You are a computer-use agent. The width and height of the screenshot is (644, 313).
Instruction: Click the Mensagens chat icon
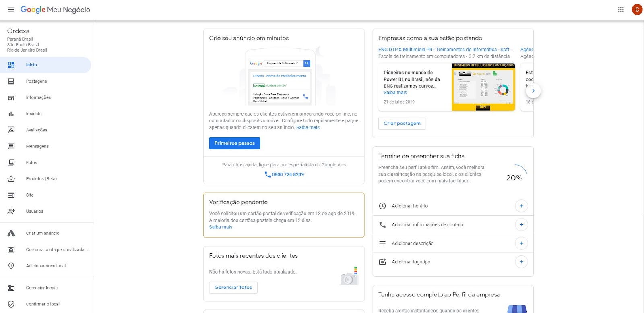[x=11, y=146]
